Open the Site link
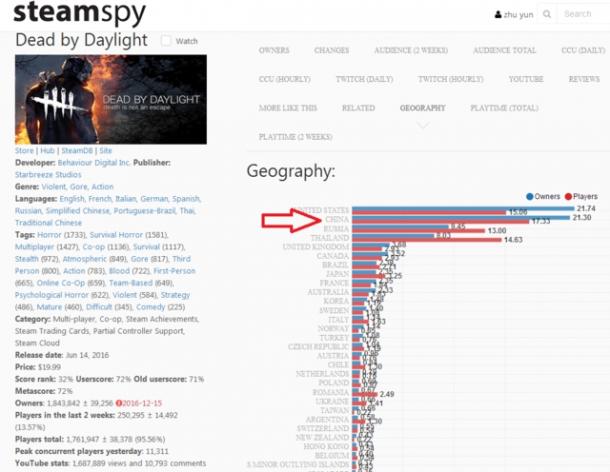610x472 pixels. pyautogui.click(x=105, y=151)
